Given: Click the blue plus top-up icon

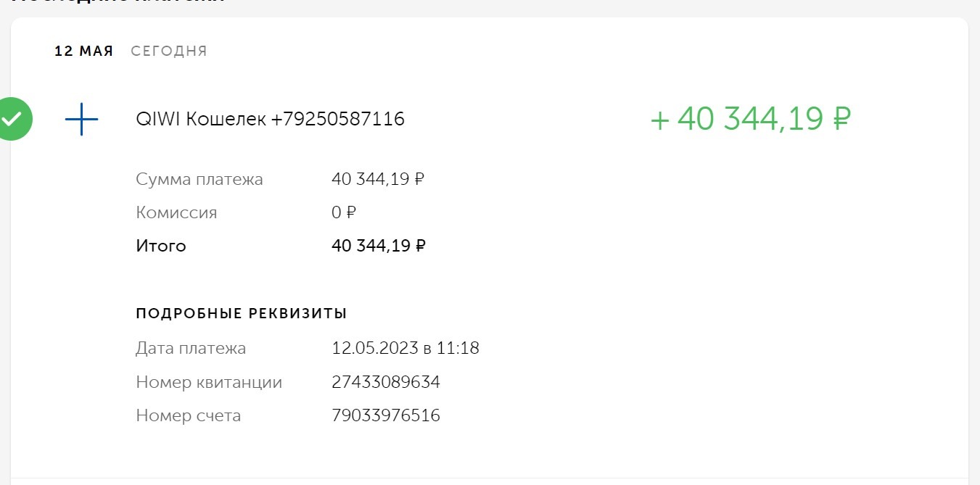Looking at the screenshot, I should coord(81,119).
